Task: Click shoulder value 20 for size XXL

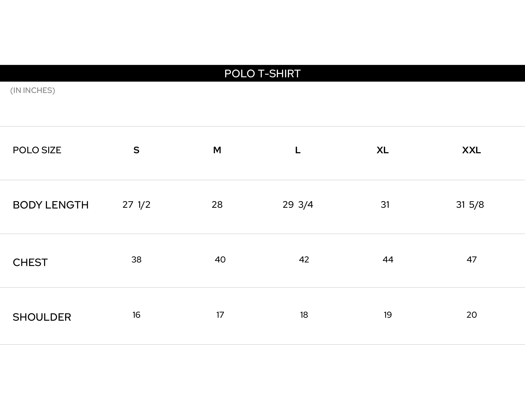Action: [472, 315]
